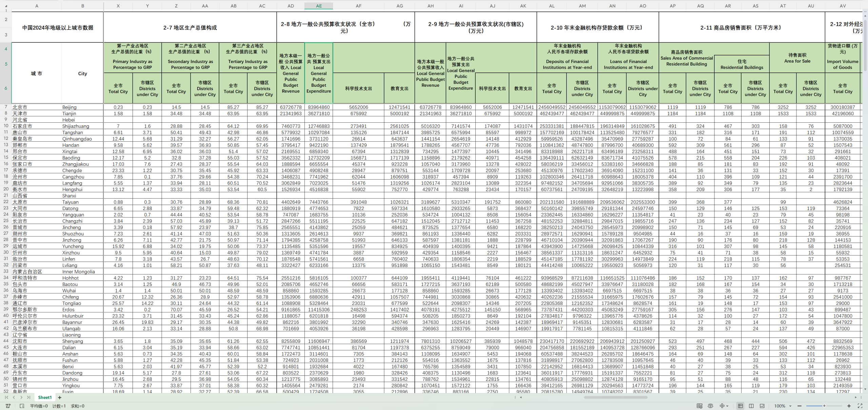
Task: Click the fullscreen expand icon
Action: coord(860,406)
